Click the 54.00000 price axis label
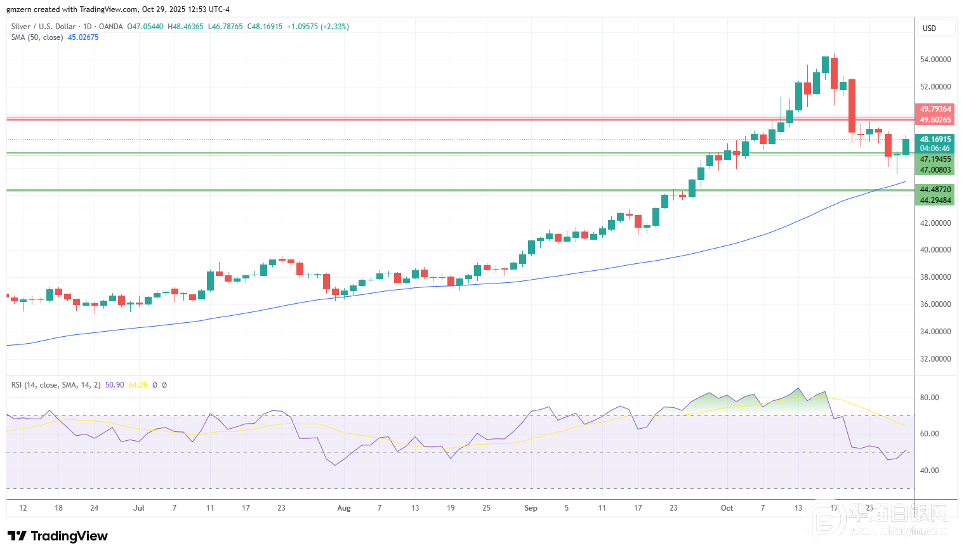964x556 pixels. [x=937, y=60]
